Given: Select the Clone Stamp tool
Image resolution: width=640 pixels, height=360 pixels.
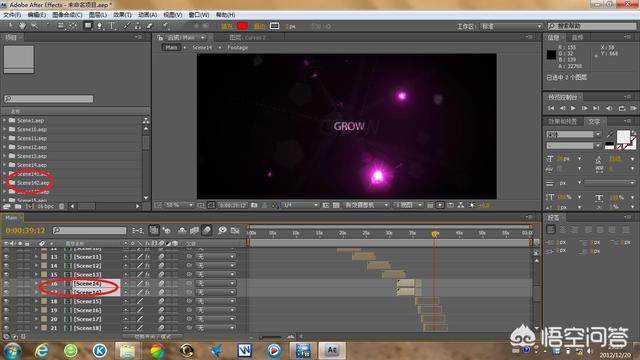Looking at the screenshot, I should point(138,26).
